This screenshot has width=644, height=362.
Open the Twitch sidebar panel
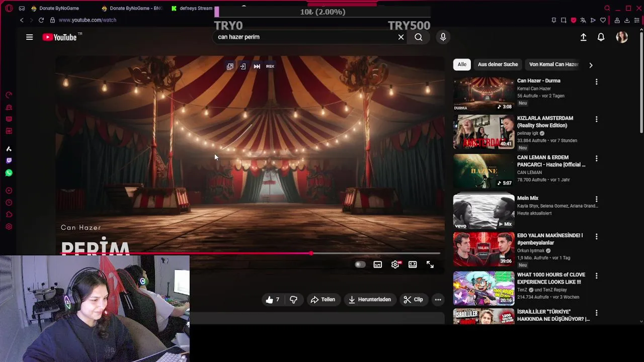tap(9, 161)
